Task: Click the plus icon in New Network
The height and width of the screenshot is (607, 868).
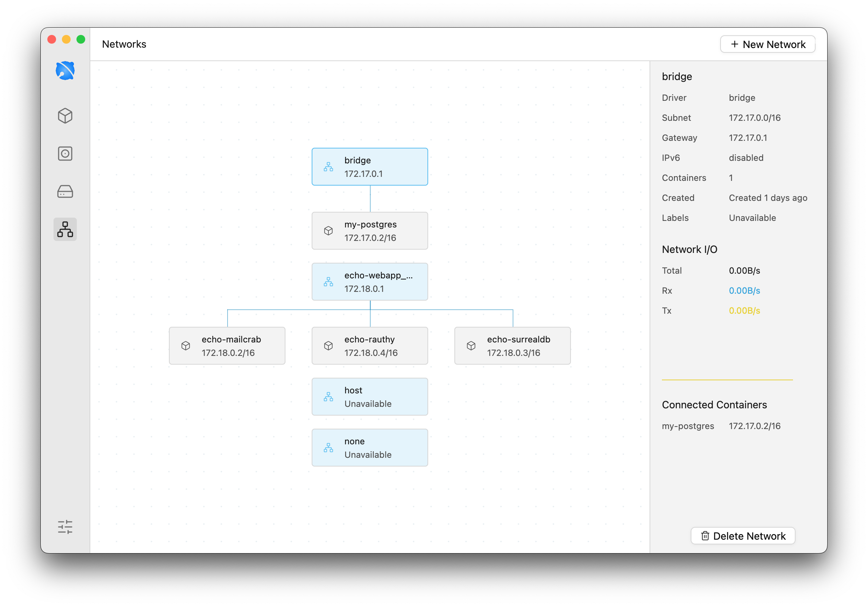Action: [734, 44]
